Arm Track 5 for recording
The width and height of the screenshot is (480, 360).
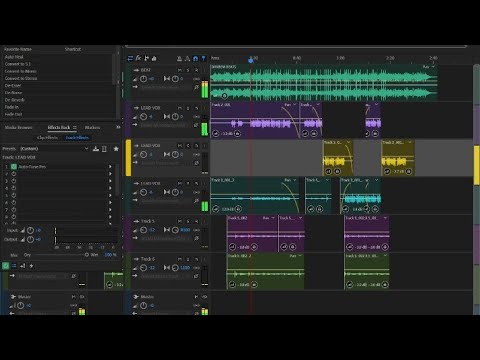(x=196, y=221)
